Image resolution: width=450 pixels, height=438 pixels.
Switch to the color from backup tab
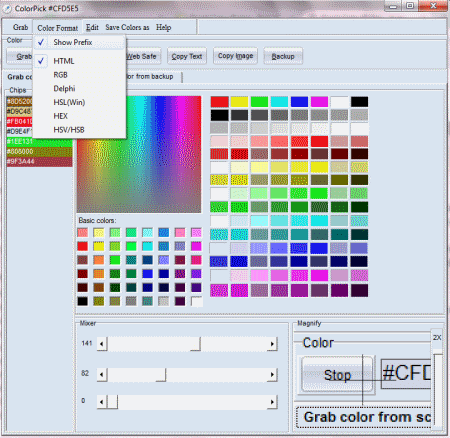pos(153,76)
